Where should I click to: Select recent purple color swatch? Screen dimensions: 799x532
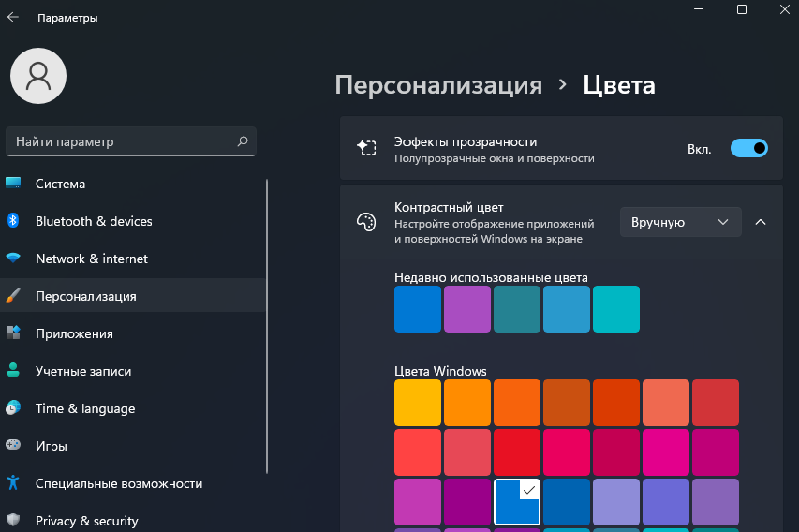pos(467,309)
